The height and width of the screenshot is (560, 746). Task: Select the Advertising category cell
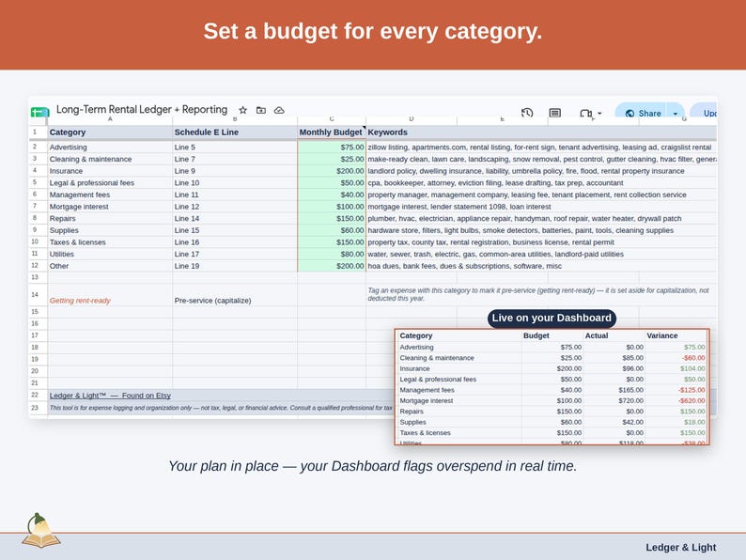pyautogui.click(x=110, y=147)
